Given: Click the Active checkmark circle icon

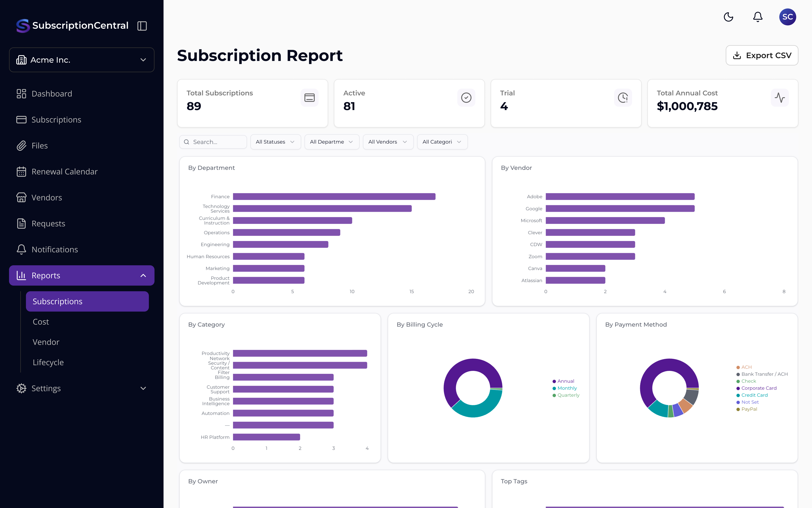Looking at the screenshot, I should [466, 98].
